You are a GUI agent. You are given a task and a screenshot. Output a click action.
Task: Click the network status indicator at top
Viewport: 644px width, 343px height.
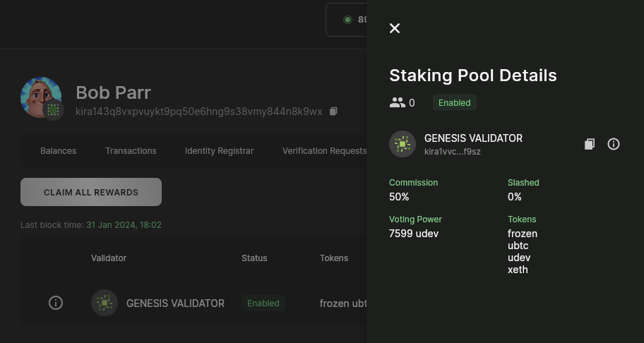click(348, 20)
